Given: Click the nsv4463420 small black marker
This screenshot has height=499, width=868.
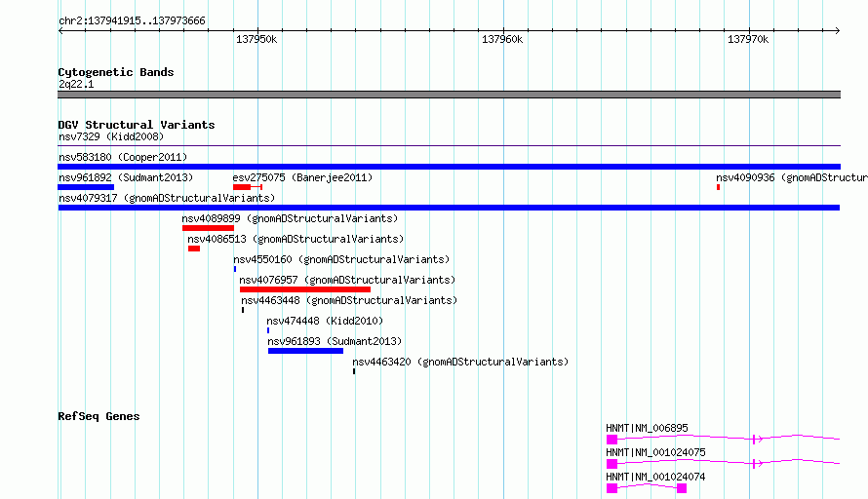Looking at the screenshot, I should pos(354,371).
